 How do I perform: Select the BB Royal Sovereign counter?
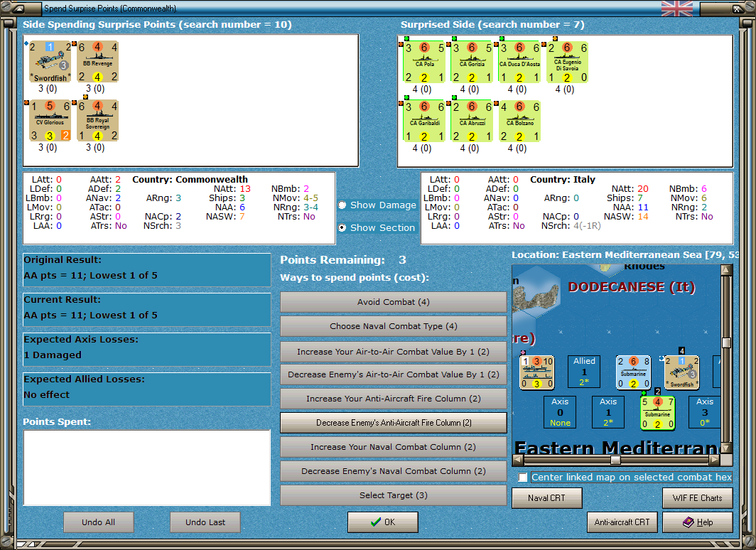pyautogui.click(x=98, y=121)
